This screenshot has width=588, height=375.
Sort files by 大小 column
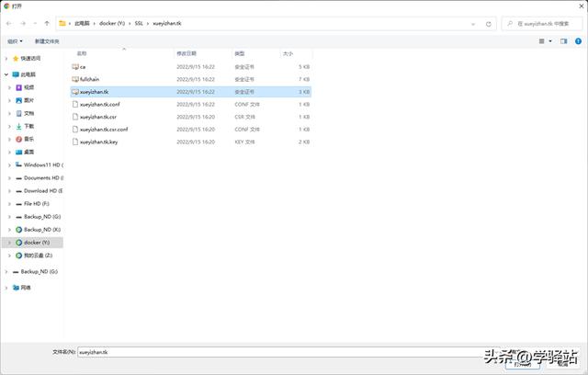point(288,53)
